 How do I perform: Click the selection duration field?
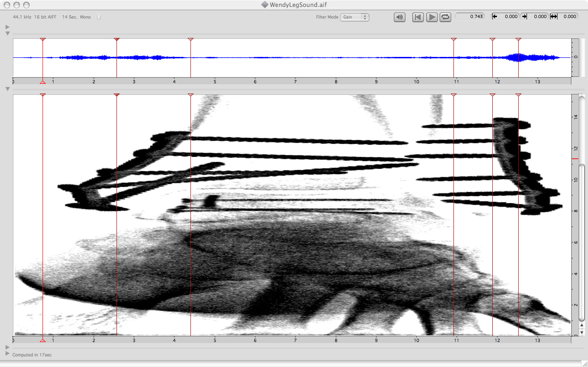(564, 17)
